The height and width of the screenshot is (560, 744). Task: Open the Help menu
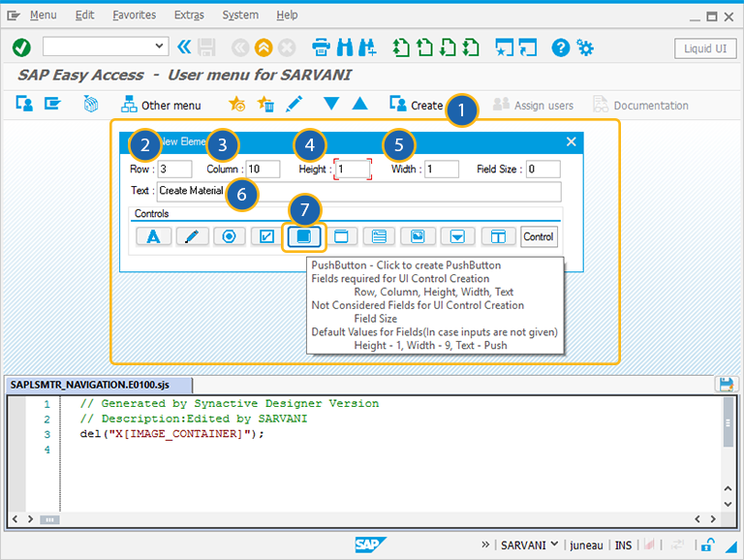287,16
